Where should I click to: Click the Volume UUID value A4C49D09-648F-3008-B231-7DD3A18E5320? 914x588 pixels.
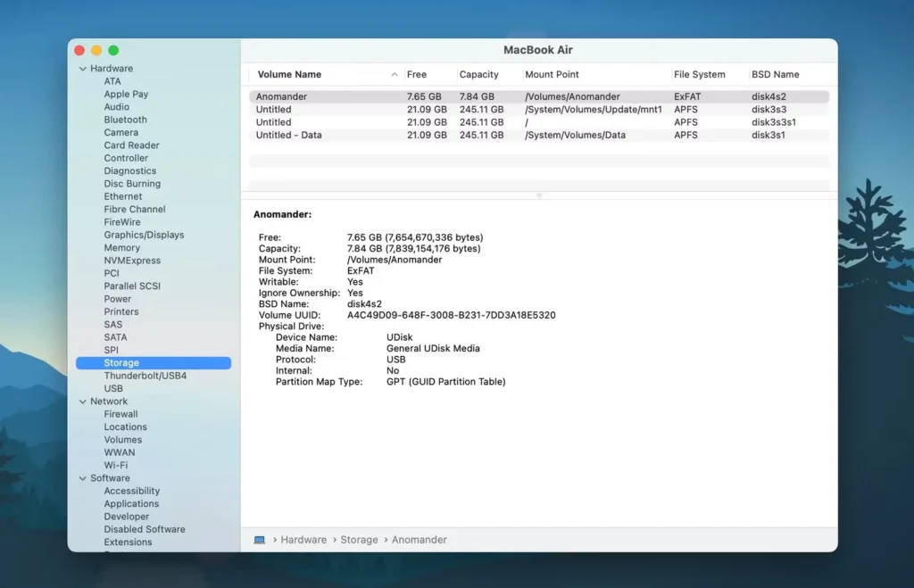click(x=451, y=315)
